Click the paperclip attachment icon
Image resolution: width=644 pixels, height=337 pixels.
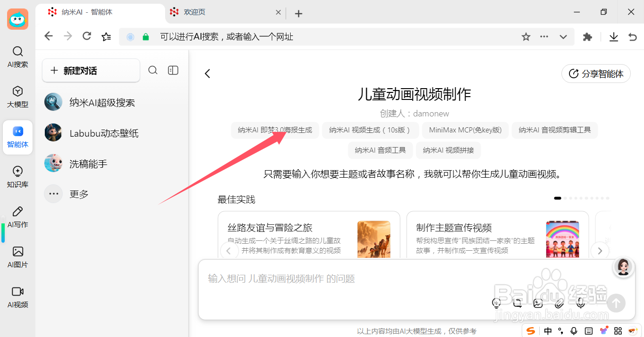560,303
